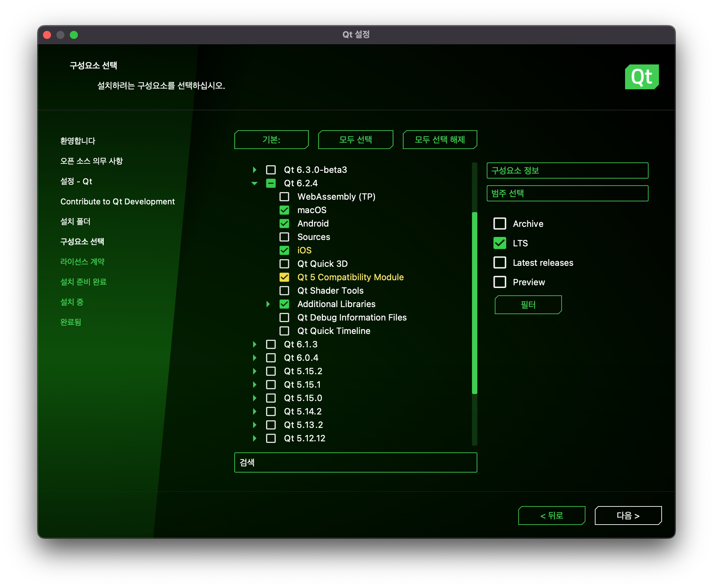
Task: Enable the WebAssembly (TP) checkbox
Action: pyautogui.click(x=284, y=196)
